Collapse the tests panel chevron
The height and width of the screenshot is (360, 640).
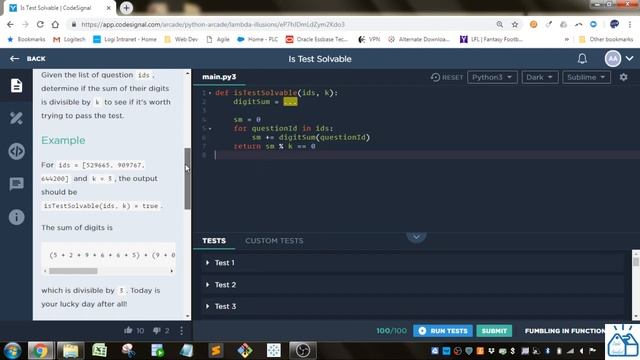[416, 237]
